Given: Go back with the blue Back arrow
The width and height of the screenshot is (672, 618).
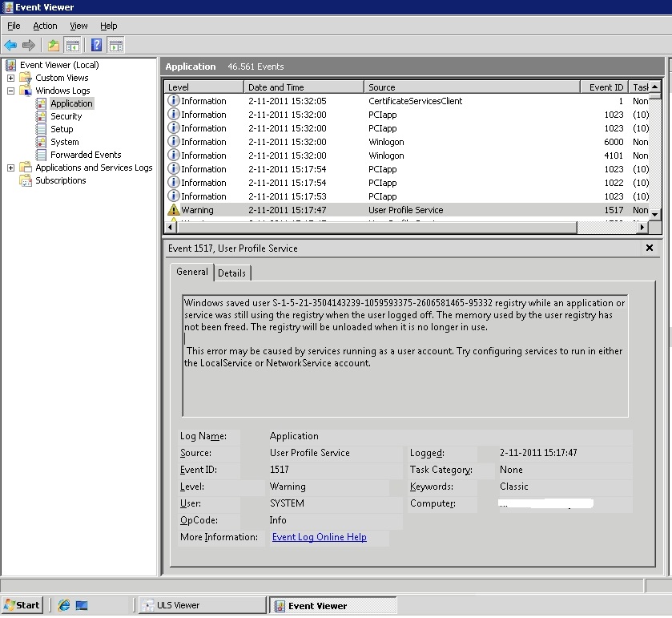Looking at the screenshot, I should pos(10,45).
